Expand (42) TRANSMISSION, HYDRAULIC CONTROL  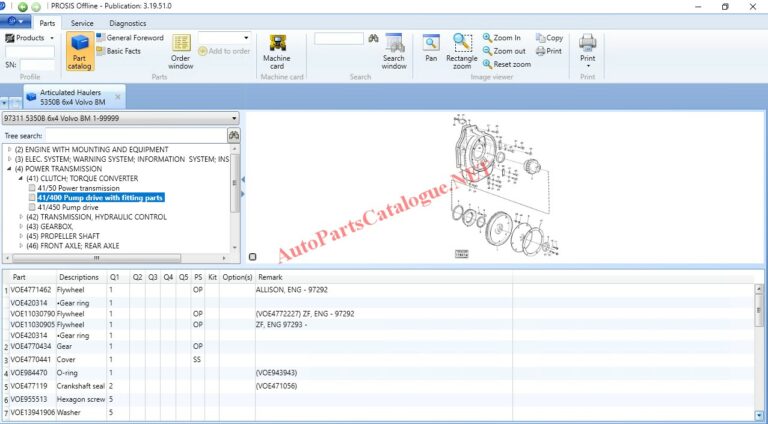click(21, 217)
